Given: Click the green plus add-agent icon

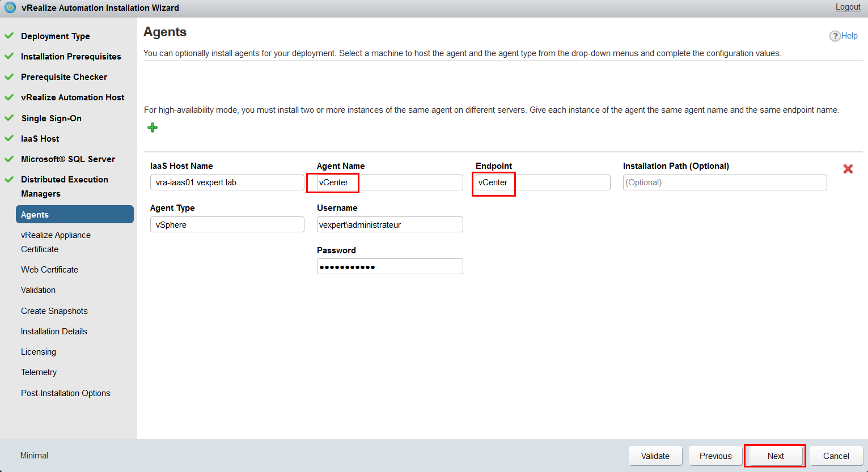Looking at the screenshot, I should (x=153, y=127).
